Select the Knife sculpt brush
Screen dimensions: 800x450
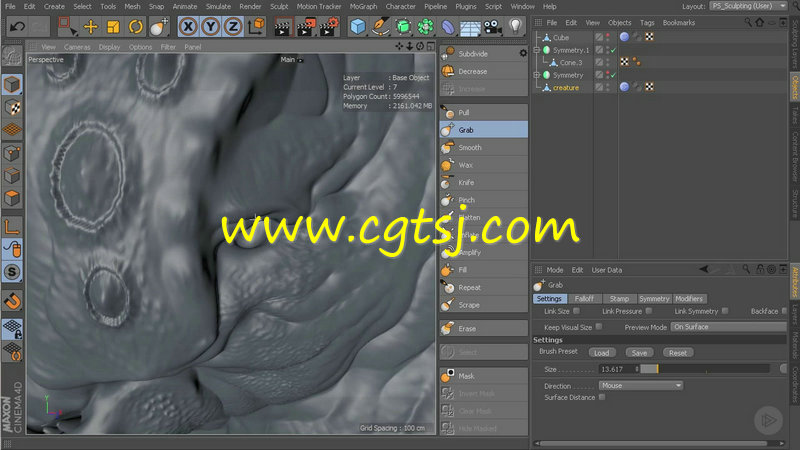coord(484,182)
